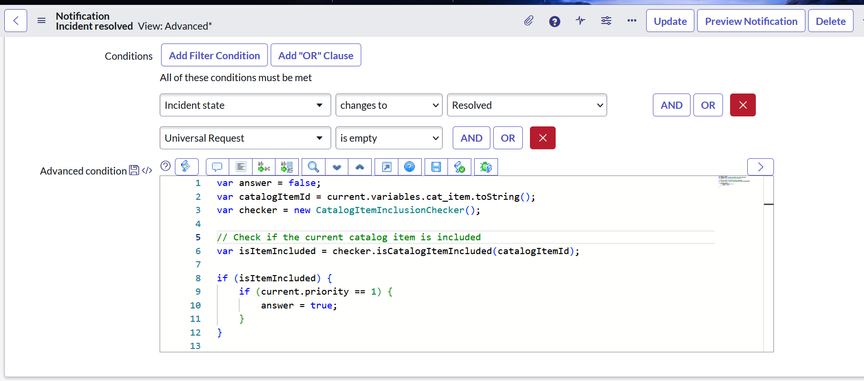Viewport: 864px width, 381px height.
Task: Click AND on the Incident state row
Action: tap(671, 105)
